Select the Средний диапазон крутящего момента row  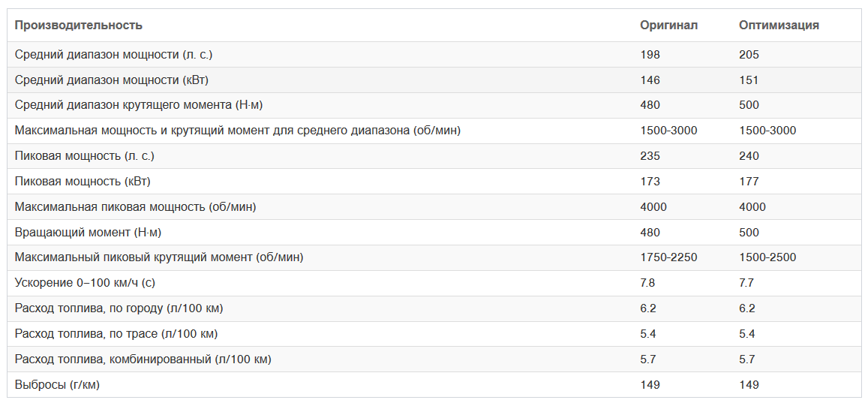click(434, 105)
